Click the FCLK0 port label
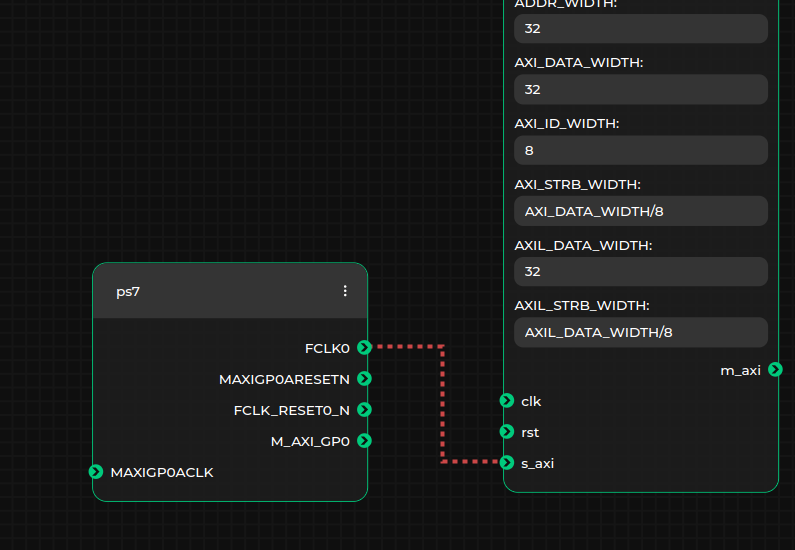795x550 pixels. (x=327, y=348)
